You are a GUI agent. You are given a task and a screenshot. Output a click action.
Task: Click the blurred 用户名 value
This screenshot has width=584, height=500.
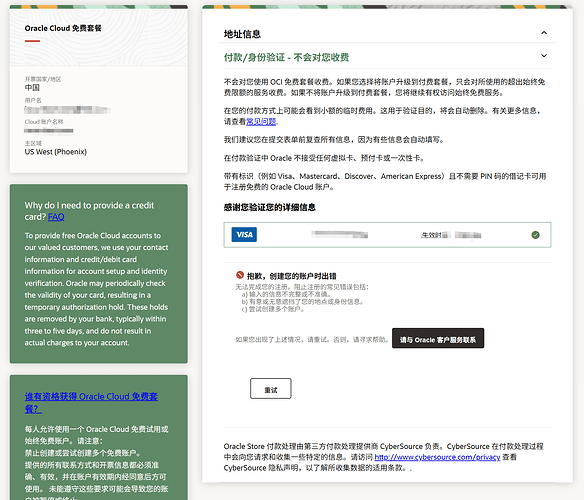pyautogui.click(x=67, y=110)
